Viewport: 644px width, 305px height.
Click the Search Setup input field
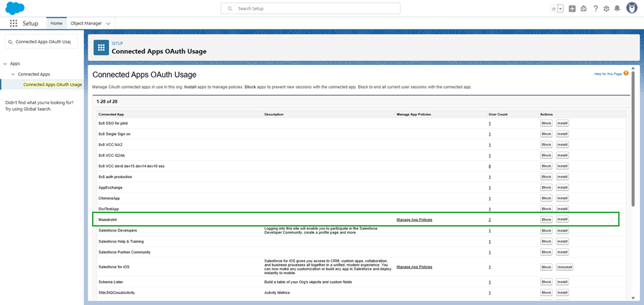310,8
